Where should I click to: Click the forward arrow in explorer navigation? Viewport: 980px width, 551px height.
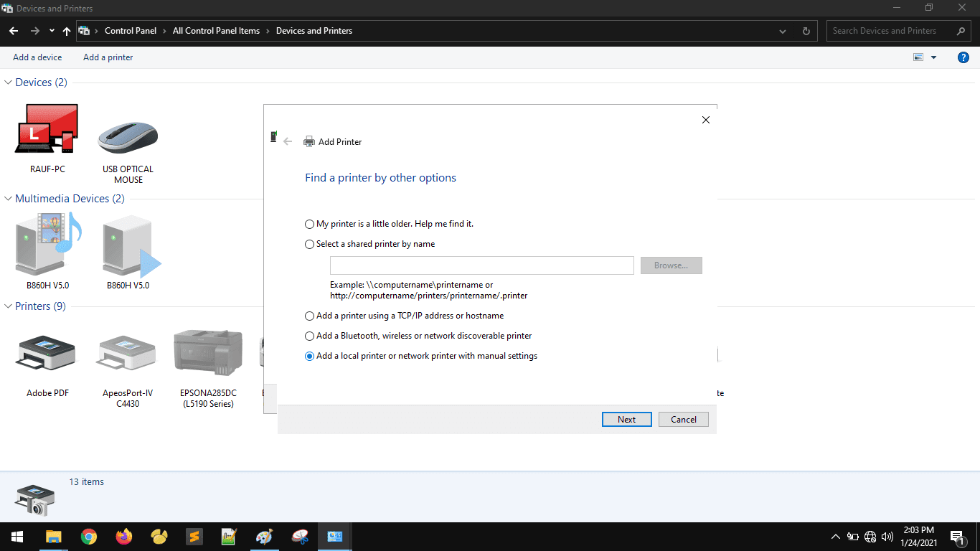coord(34,31)
